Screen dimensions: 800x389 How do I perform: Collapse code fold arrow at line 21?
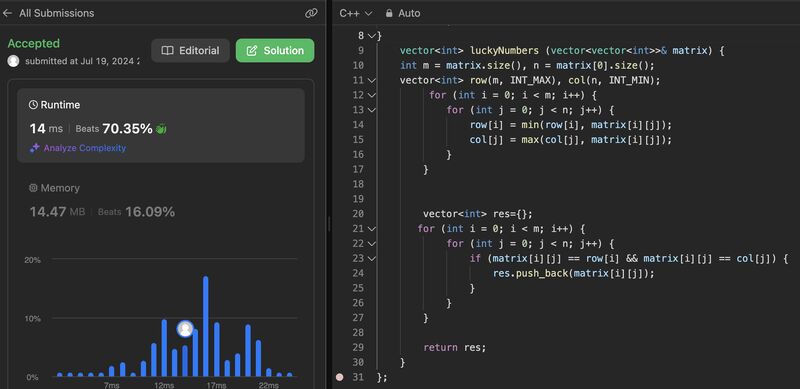click(x=371, y=229)
